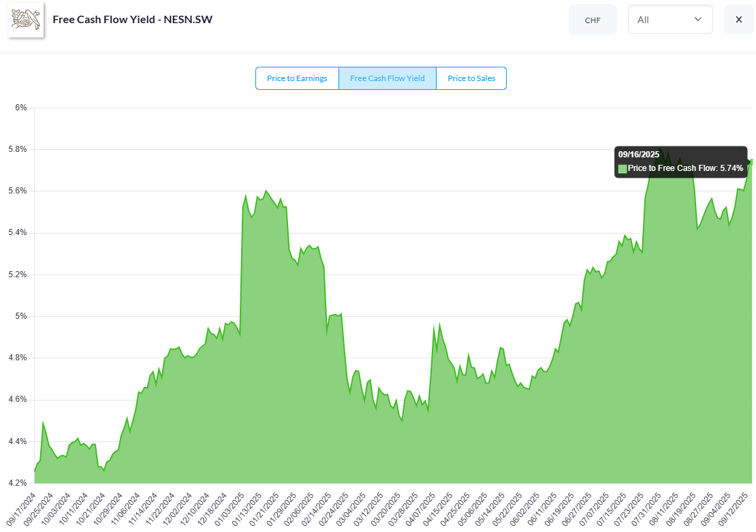The width and height of the screenshot is (756, 532).
Task: Click the green legend swatch in tooltip
Action: (623, 169)
